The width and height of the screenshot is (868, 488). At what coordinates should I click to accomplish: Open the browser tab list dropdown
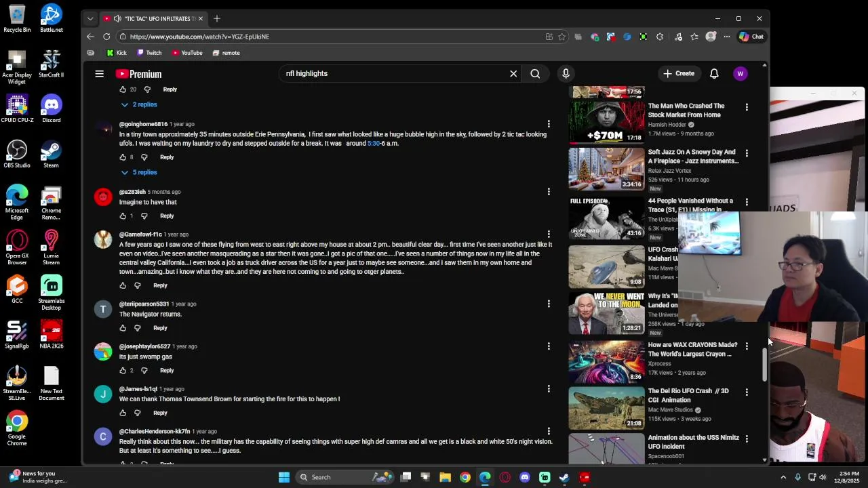point(90,18)
